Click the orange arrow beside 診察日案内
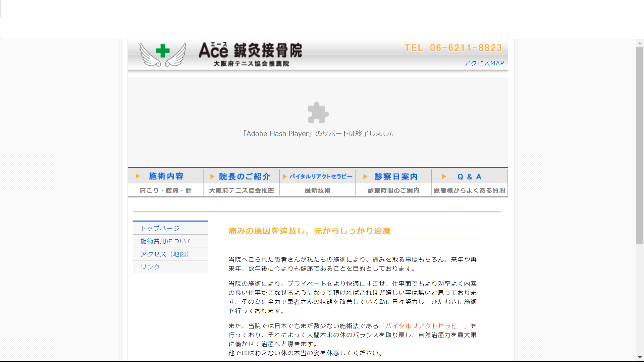This screenshot has width=644, height=362. point(365,177)
